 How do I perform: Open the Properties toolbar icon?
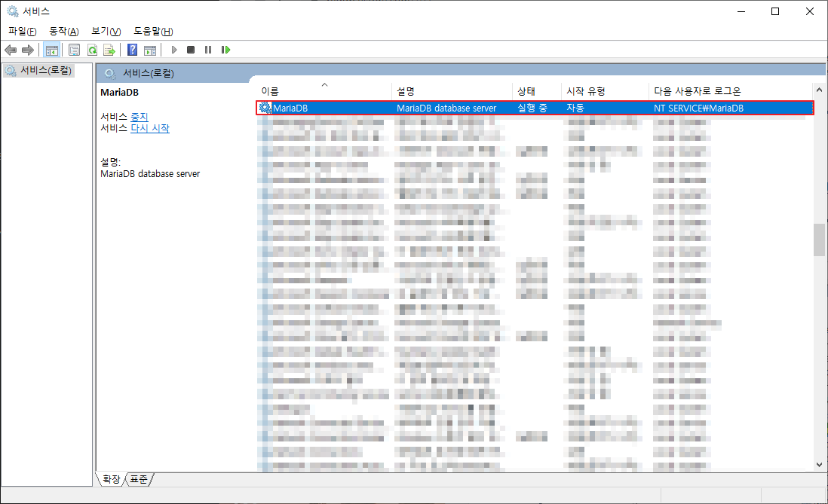[75, 50]
